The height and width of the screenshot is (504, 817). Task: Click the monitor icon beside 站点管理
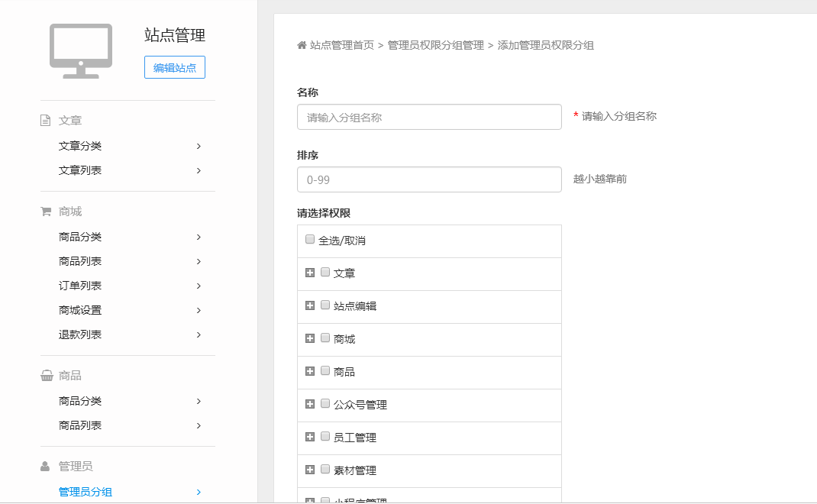[x=81, y=50]
